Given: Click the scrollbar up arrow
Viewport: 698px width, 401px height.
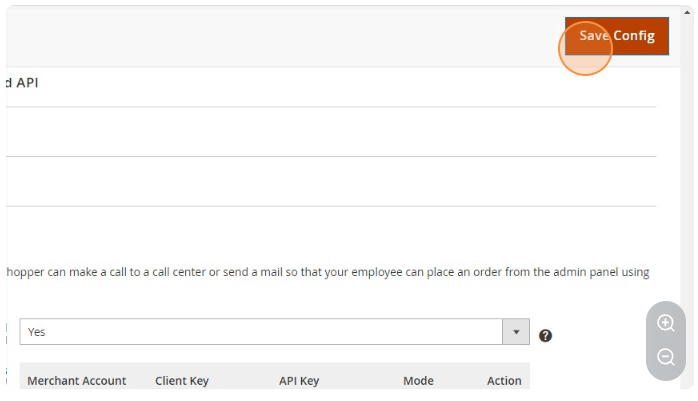Looking at the screenshot, I should click(687, 12).
